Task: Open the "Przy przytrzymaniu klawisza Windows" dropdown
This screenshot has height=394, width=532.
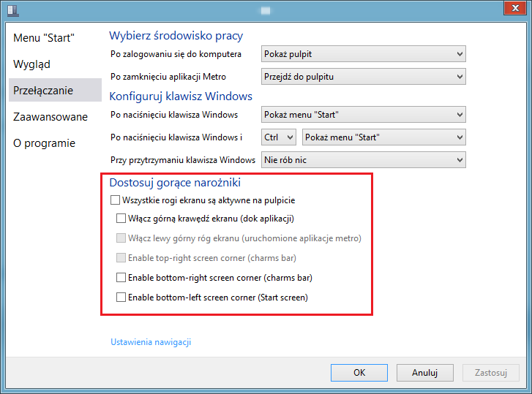Action: coord(363,159)
